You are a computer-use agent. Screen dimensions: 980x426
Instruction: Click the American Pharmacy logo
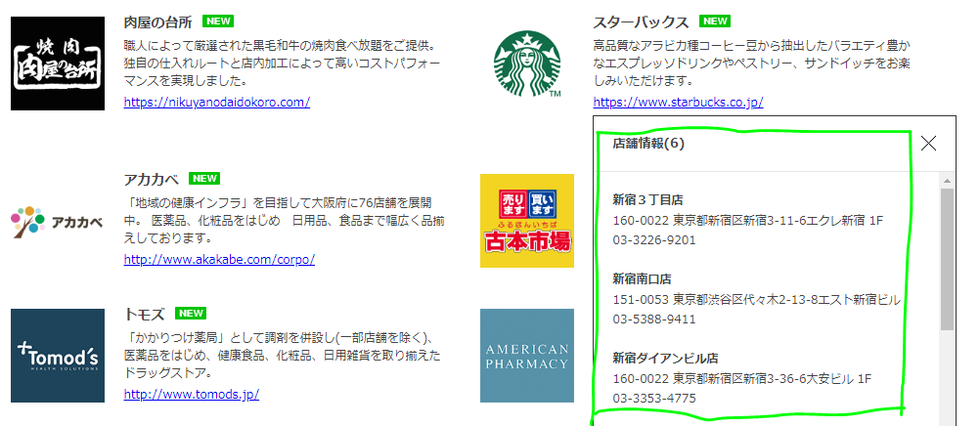pos(527,356)
